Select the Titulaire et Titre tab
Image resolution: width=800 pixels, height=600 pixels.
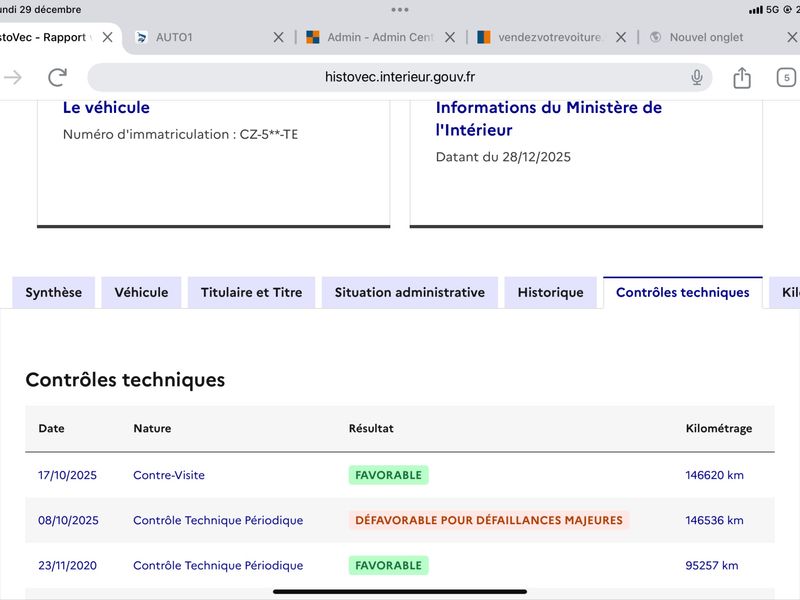pos(251,292)
